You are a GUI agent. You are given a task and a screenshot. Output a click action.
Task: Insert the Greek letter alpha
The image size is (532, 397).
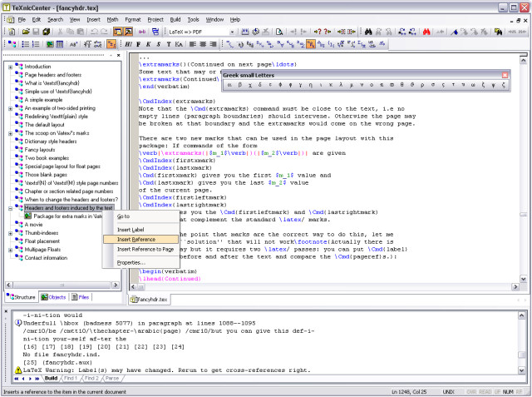tap(229, 85)
